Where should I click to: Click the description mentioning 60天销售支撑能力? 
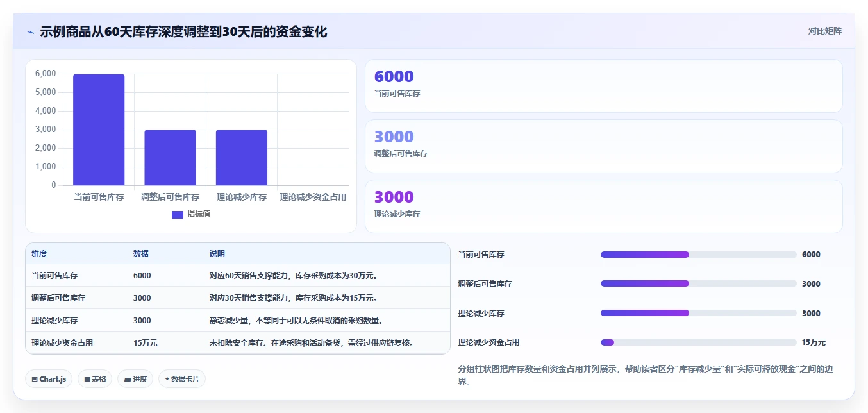click(293, 276)
